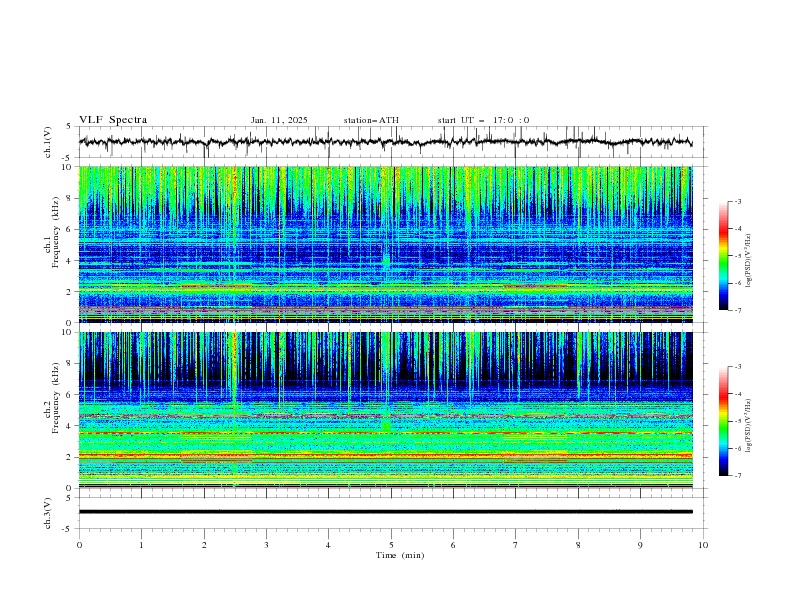
Task: Click the "-5" label on ch.2 color bar
Action: (x=737, y=421)
